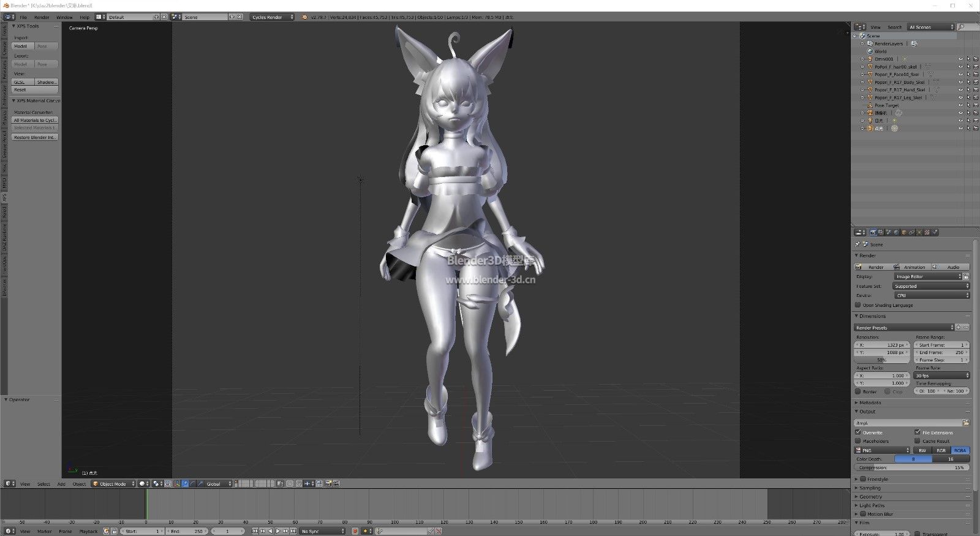Open the Render tab in the properties editor
This screenshot has height=536, width=980.
tap(873, 232)
